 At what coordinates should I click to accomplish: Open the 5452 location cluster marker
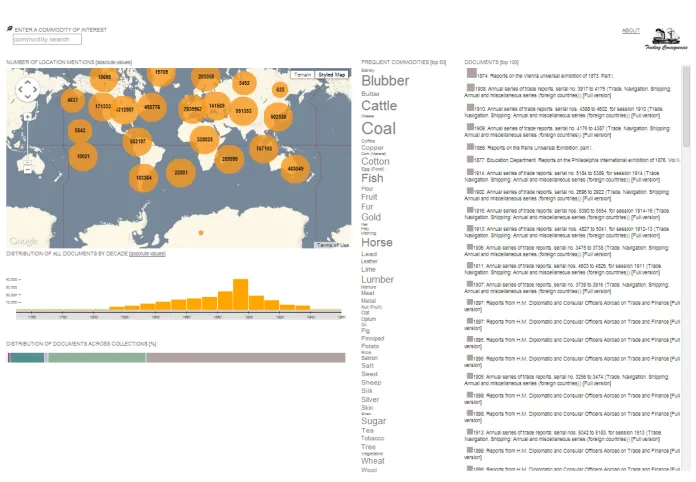pyautogui.click(x=244, y=83)
